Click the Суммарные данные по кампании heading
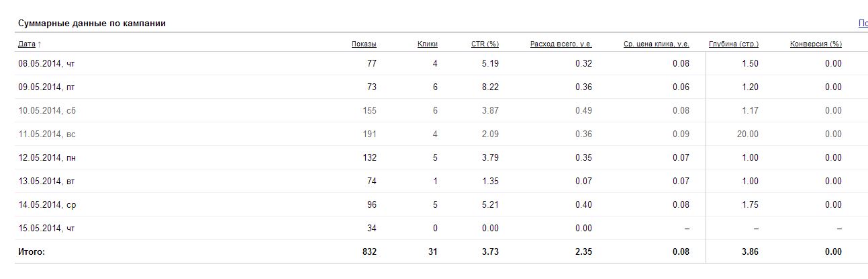 click(92, 24)
